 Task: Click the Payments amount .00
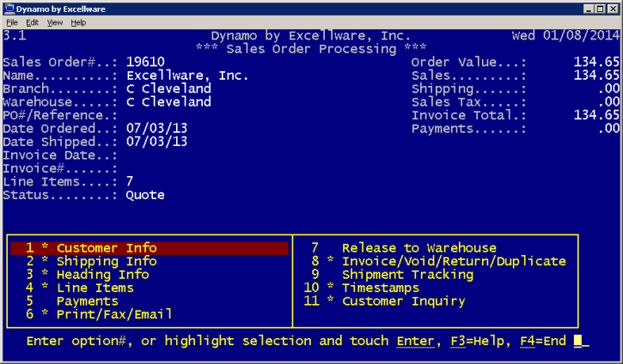pyautogui.click(x=608, y=129)
